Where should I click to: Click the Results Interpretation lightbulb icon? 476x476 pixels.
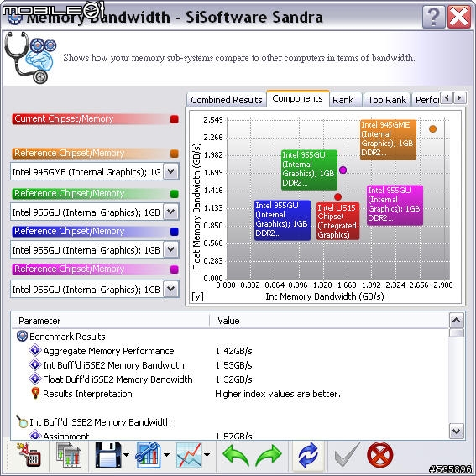point(35,393)
